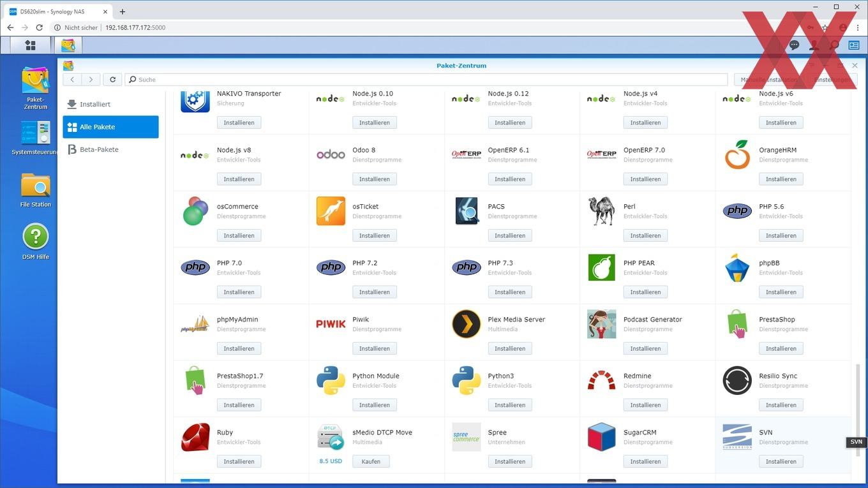Click the Podcast Generator icon
868x488 pixels.
(601, 324)
